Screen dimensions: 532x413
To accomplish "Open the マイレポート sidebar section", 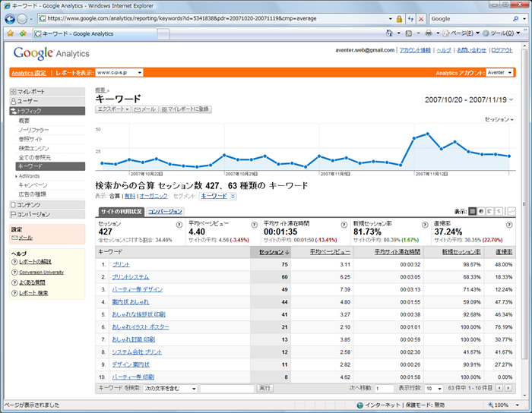I will [47, 91].
